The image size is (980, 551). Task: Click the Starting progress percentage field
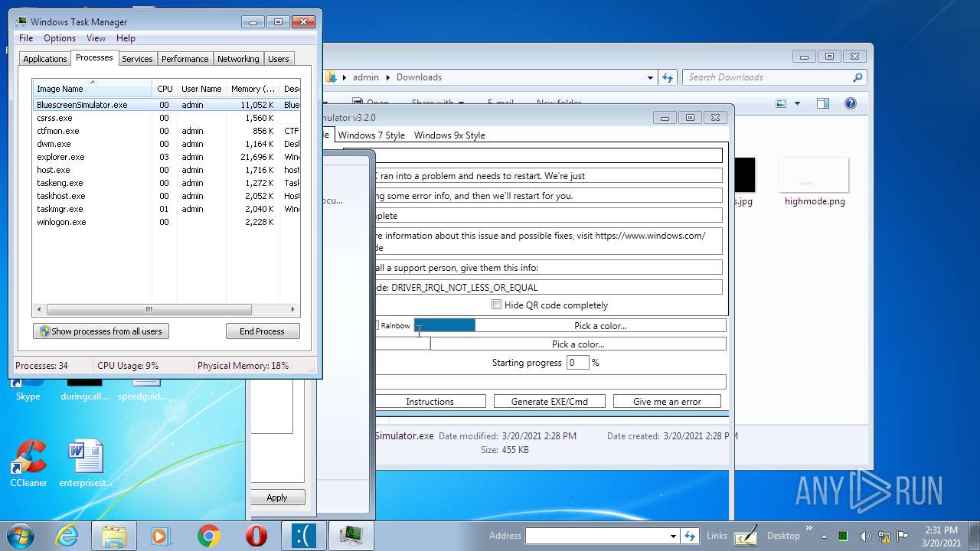pos(577,363)
